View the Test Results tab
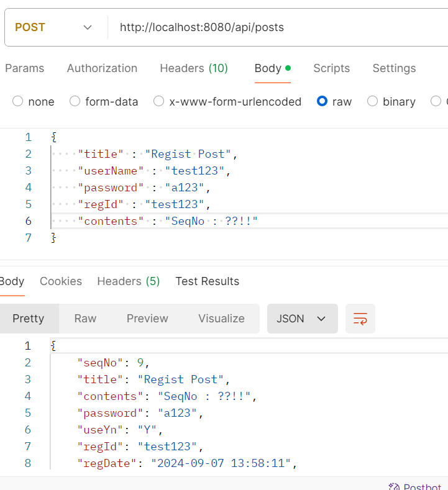448x490 pixels. (207, 281)
